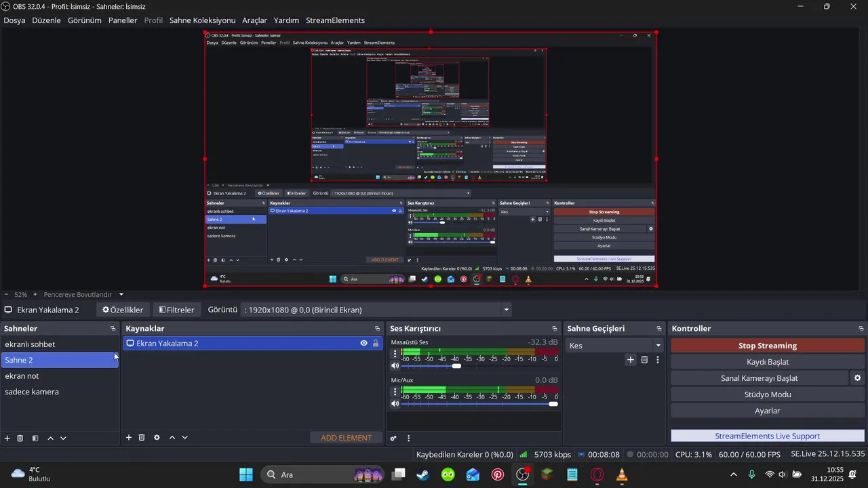Viewport: 868px width, 488px height.
Task: Open VLC media player from taskbar
Action: 622,474
